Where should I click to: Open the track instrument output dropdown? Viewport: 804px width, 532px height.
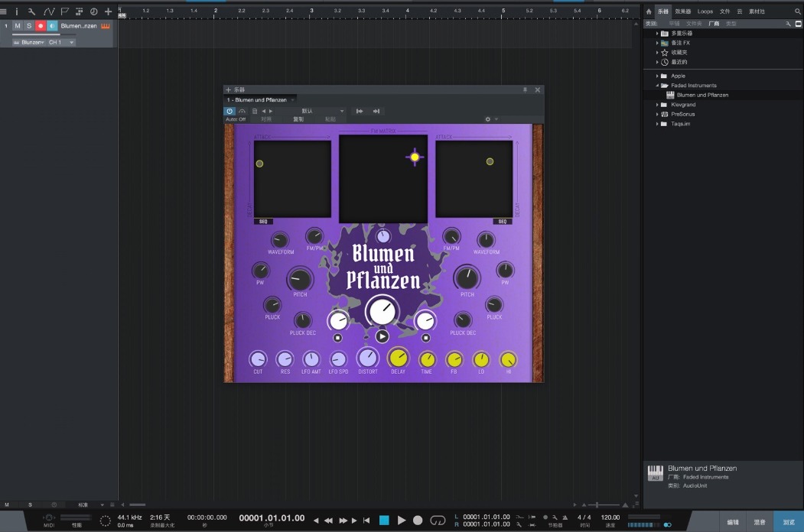(x=29, y=43)
